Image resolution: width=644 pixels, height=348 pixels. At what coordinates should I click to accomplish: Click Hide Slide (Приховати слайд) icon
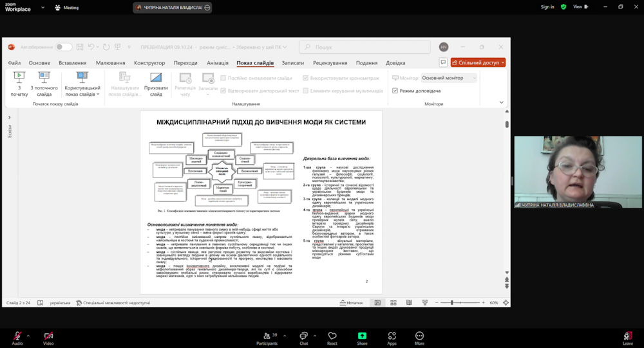156,77
